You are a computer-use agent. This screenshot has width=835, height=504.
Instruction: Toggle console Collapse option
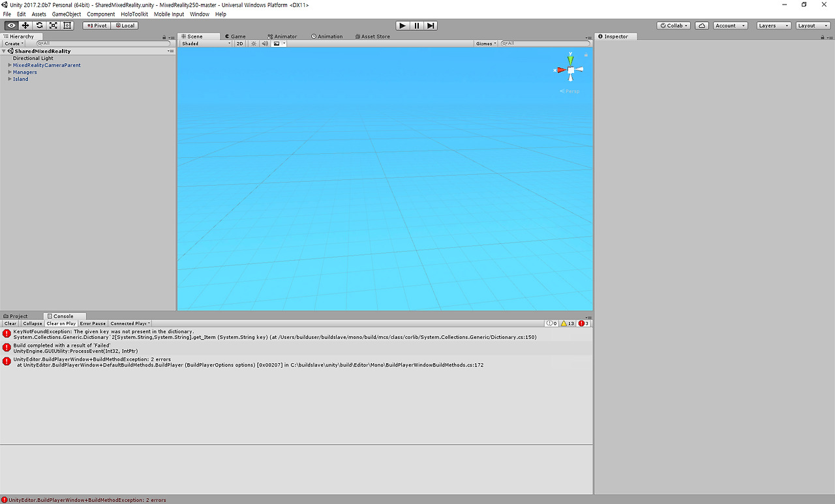33,323
